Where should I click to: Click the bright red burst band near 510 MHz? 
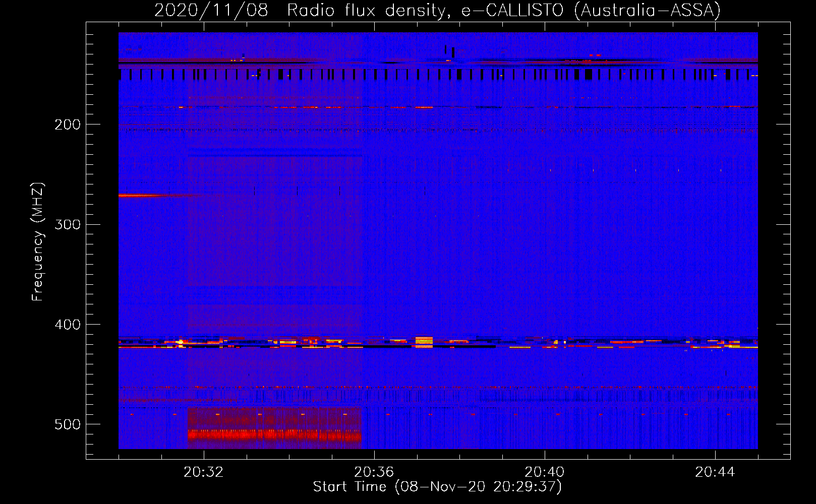(x=275, y=434)
